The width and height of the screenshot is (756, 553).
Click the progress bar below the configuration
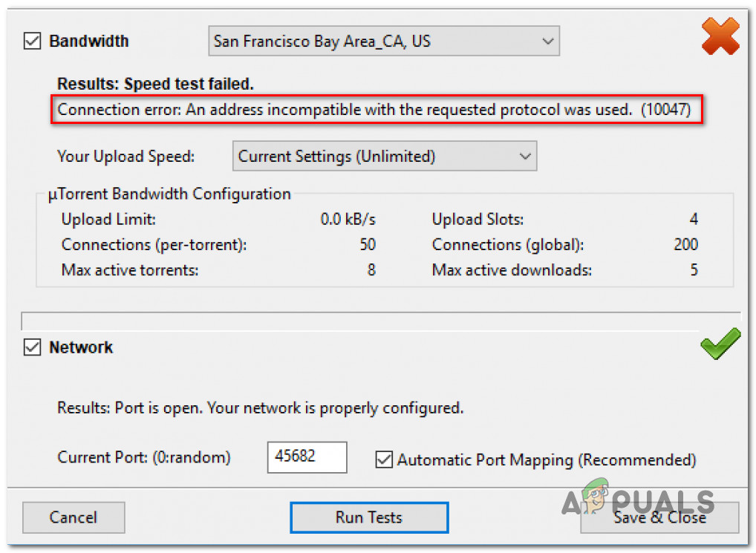click(379, 321)
